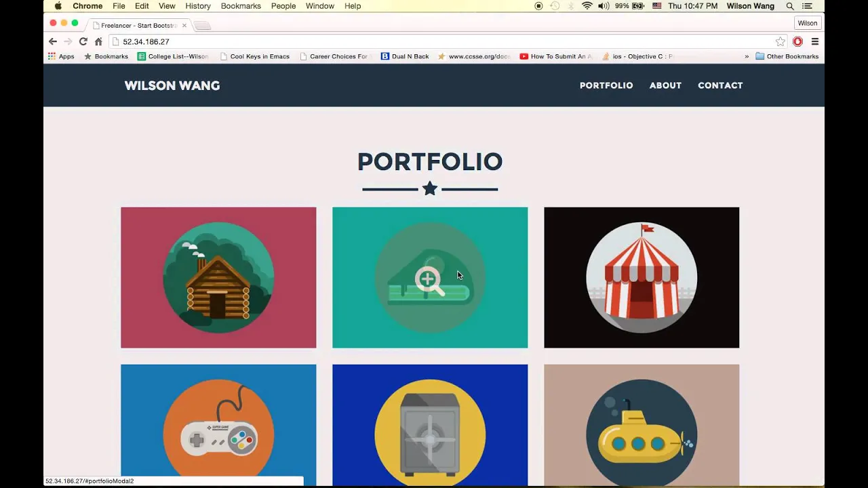Open the College List bookmark
The width and height of the screenshot is (868, 488).
(x=174, y=56)
